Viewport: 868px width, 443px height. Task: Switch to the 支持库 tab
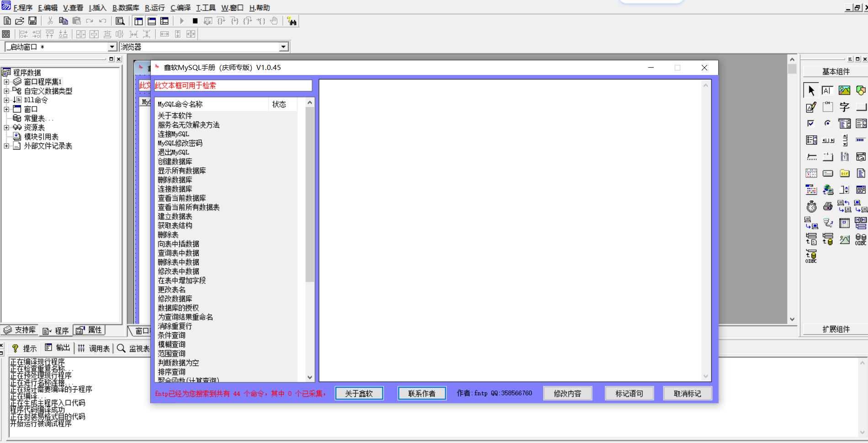tap(19, 330)
